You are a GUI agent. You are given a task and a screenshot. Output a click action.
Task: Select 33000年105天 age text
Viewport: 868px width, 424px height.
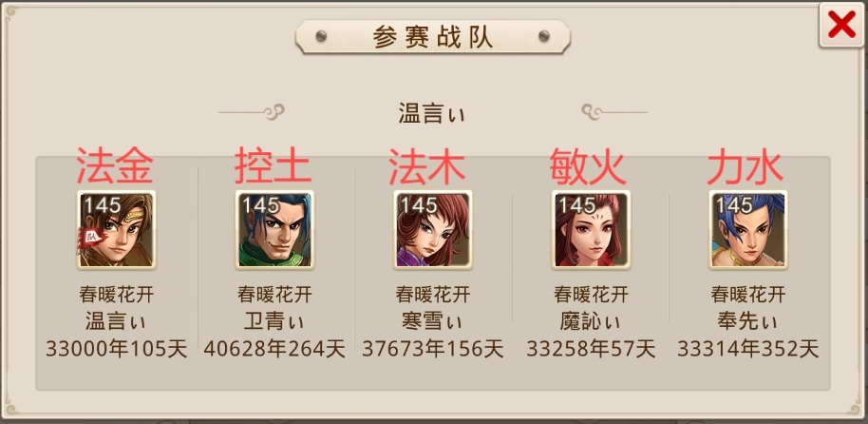(116, 349)
